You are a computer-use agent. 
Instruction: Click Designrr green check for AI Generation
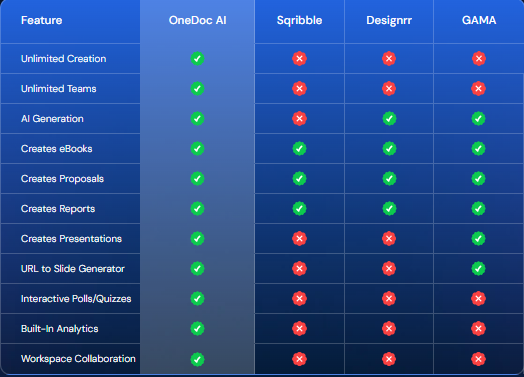pyautogui.click(x=389, y=119)
